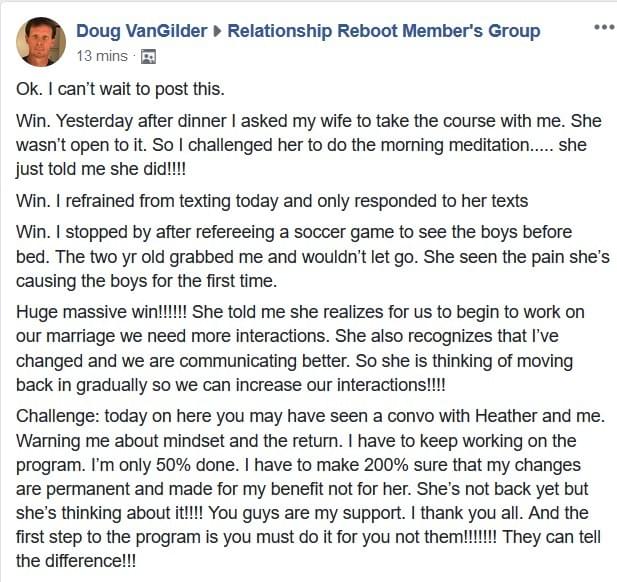Open the Relationship Reboot Member's Group link
The height and width of the screenshot is (582, 617).
384,31
